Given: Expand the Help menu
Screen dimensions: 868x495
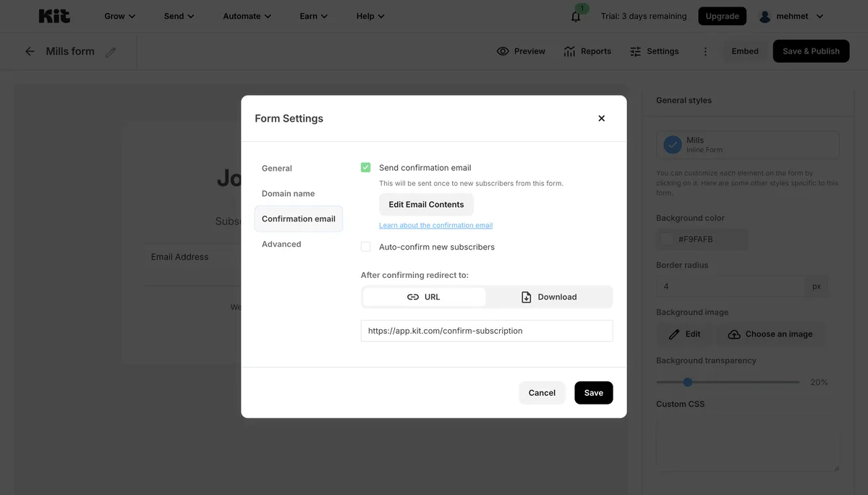Looking at the screenshot, I should tap(371, 16).
